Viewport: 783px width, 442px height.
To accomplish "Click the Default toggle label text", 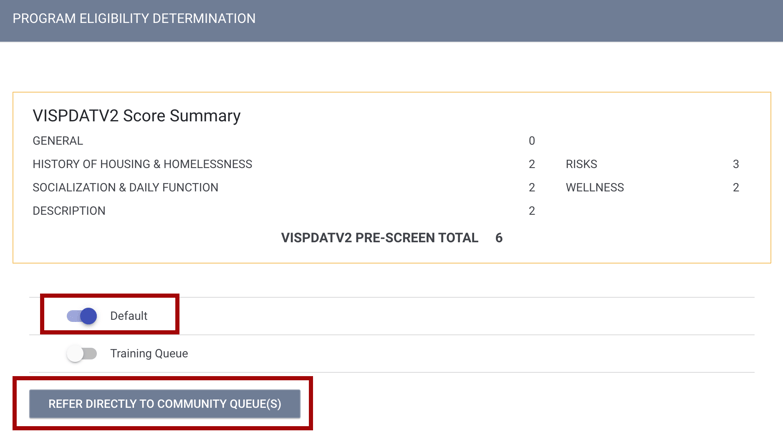I will (x=128, y=316).
